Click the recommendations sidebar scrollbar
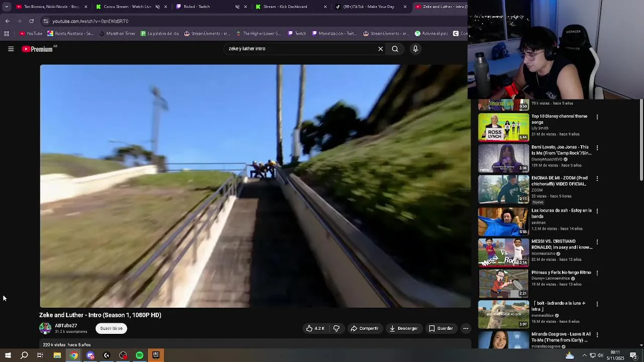The height and width of the screenshot is (362, 644). tap(641, 141)
